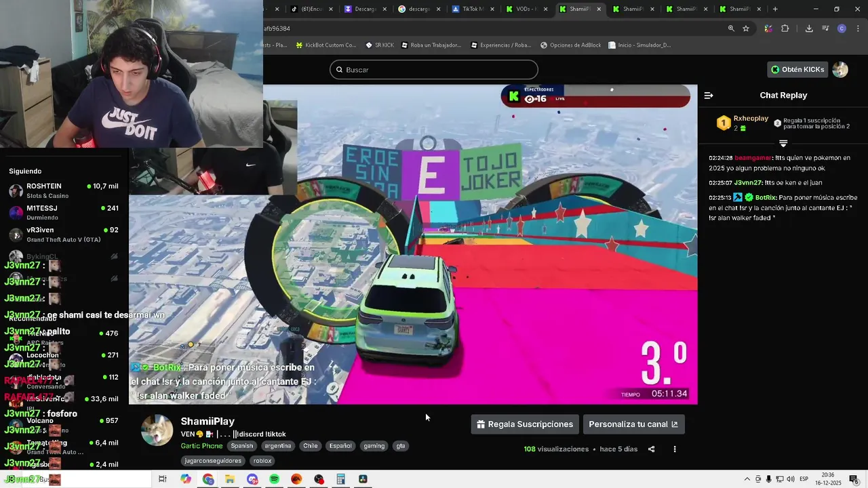Collapse the Chat Replay panel icon
This screenshot has width=868, height=488.
click(x=709, y=96)
